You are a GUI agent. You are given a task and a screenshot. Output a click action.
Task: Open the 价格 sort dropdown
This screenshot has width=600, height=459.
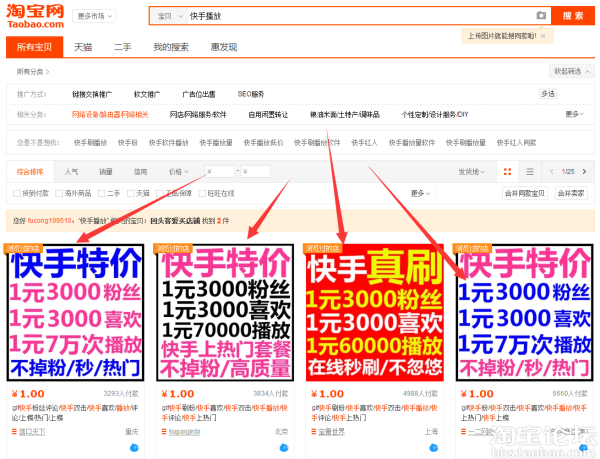point(179,171)
